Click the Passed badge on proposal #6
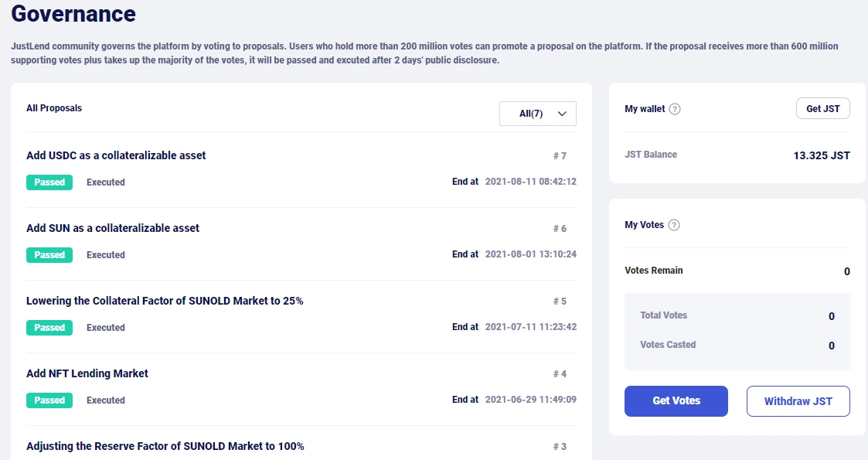The width and height of the screenshot is (868, 460). coord(49,254)
